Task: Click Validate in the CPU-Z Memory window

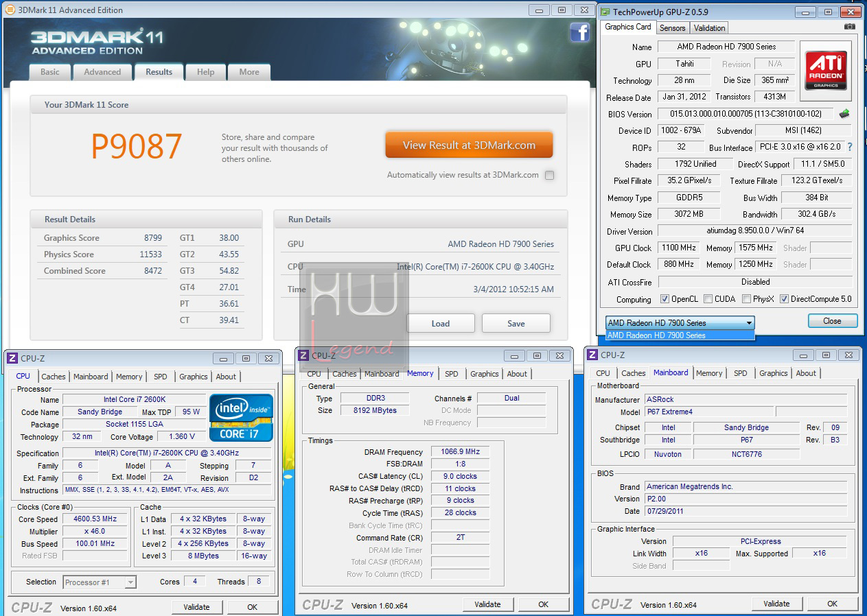Action: pyautogui.click(x=487, y=604)
